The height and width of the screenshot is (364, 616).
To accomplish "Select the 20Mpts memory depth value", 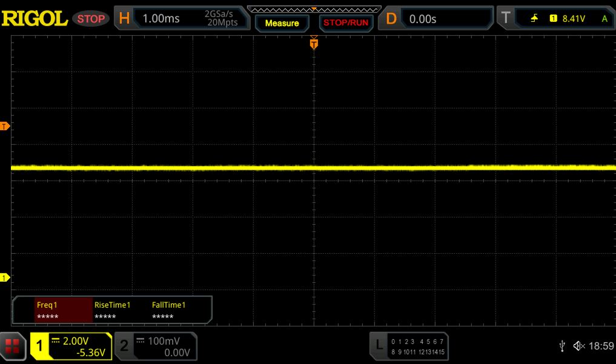I will [x=222, y=22].
